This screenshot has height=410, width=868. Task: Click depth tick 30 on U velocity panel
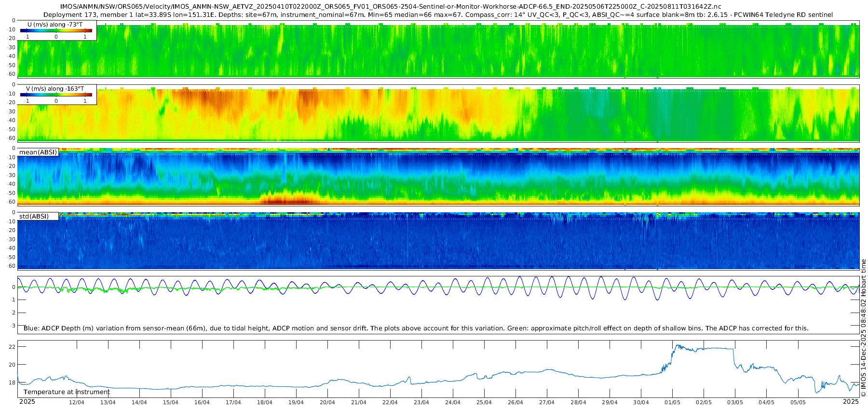click(x=12, y=47)
